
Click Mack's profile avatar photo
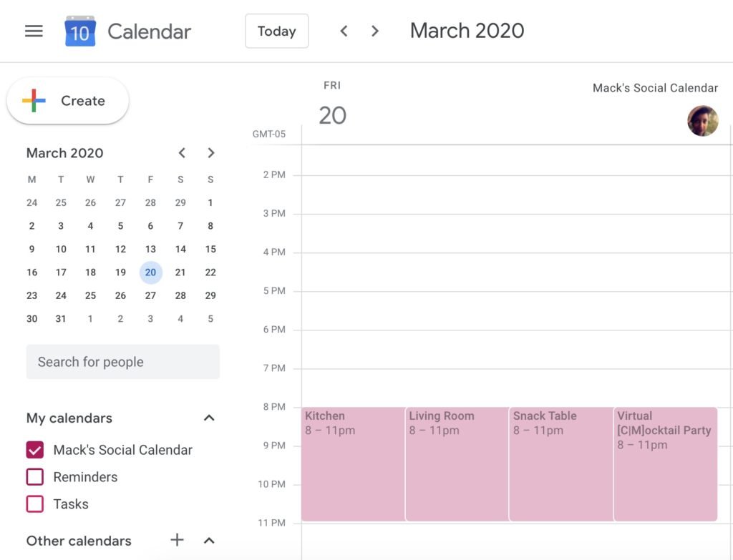702,121
